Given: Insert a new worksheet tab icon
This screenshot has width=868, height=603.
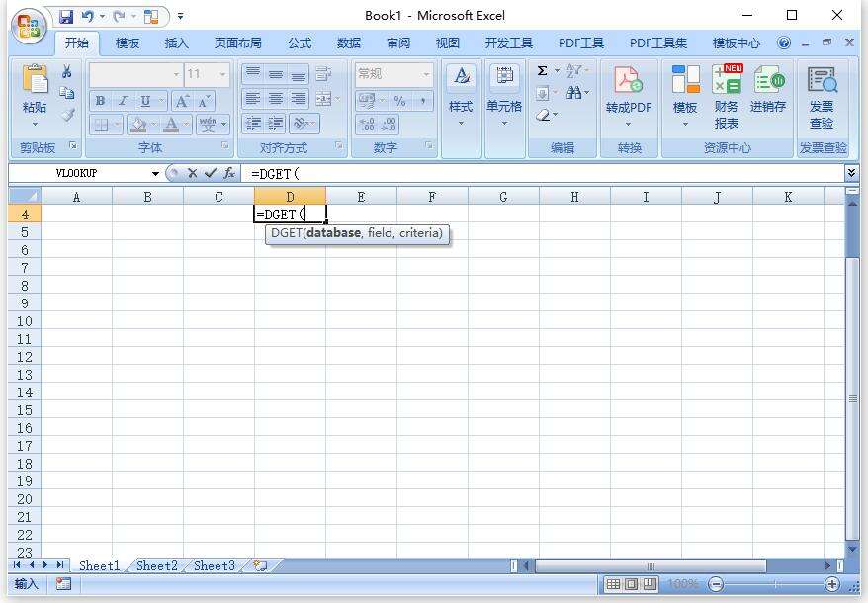Looking at the screenshot, I should click(260, 565).
